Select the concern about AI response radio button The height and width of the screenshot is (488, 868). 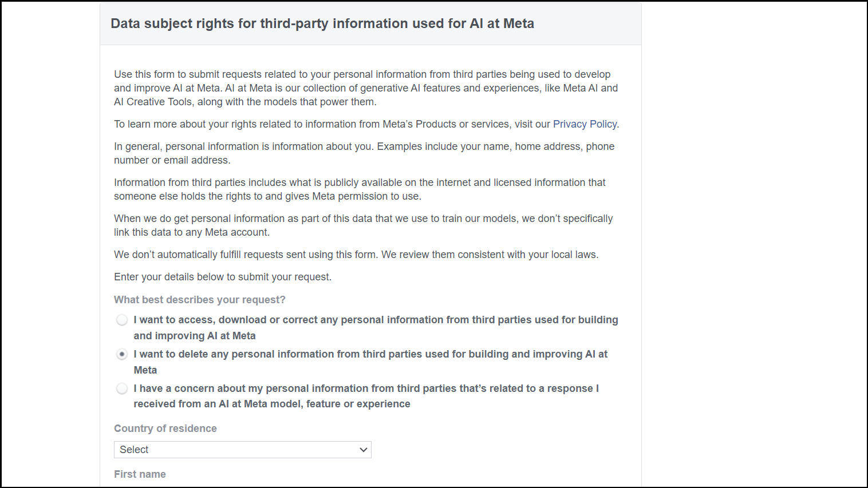[x=122, y=388]
